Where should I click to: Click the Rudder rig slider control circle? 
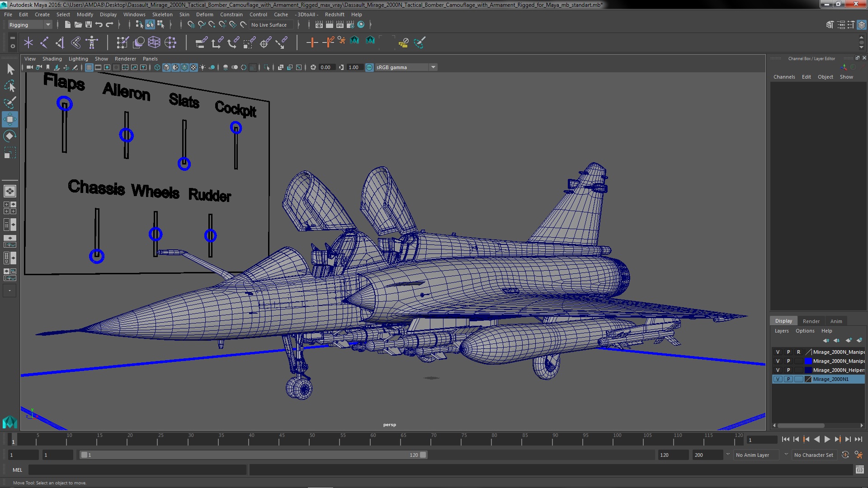pos(210,235)
